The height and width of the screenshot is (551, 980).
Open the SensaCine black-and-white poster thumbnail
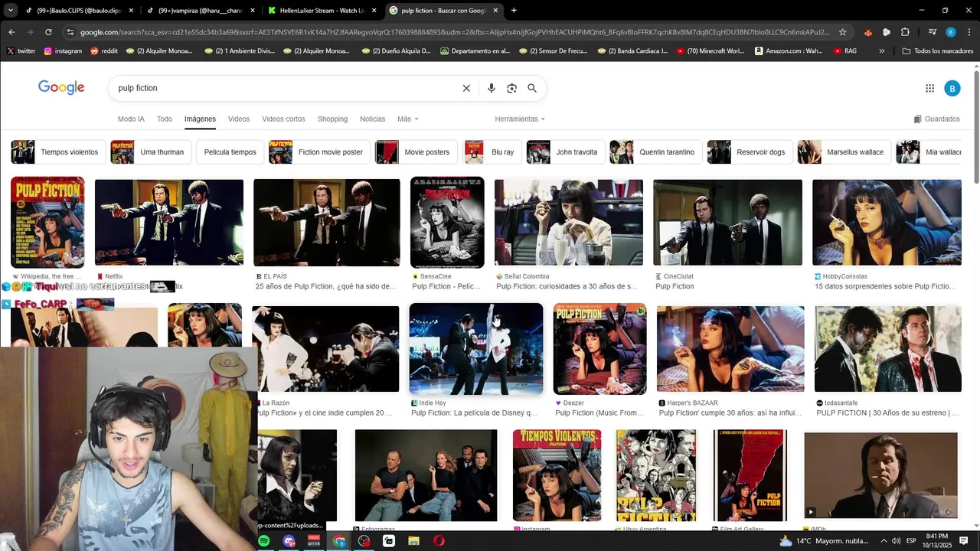(x=447, y=222)
